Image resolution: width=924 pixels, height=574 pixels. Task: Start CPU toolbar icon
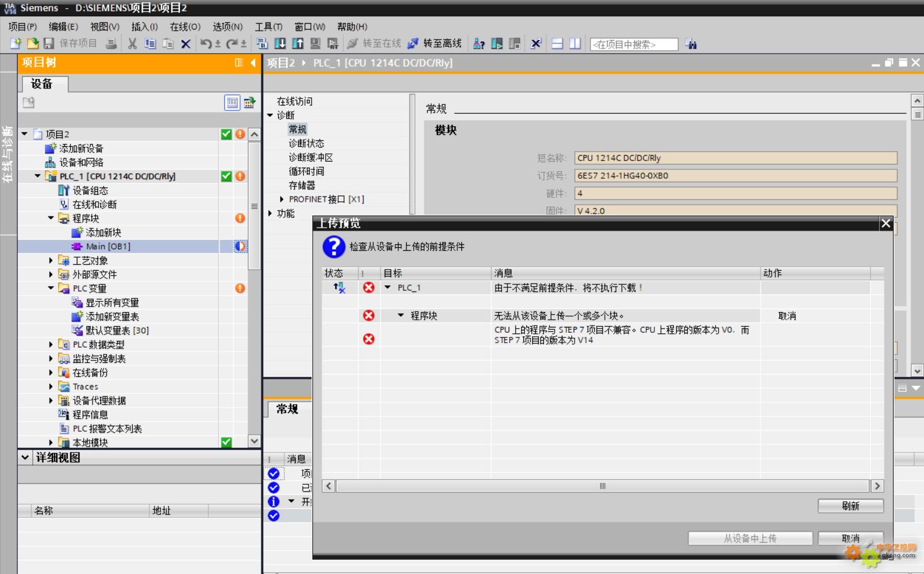tap(497, 44)
